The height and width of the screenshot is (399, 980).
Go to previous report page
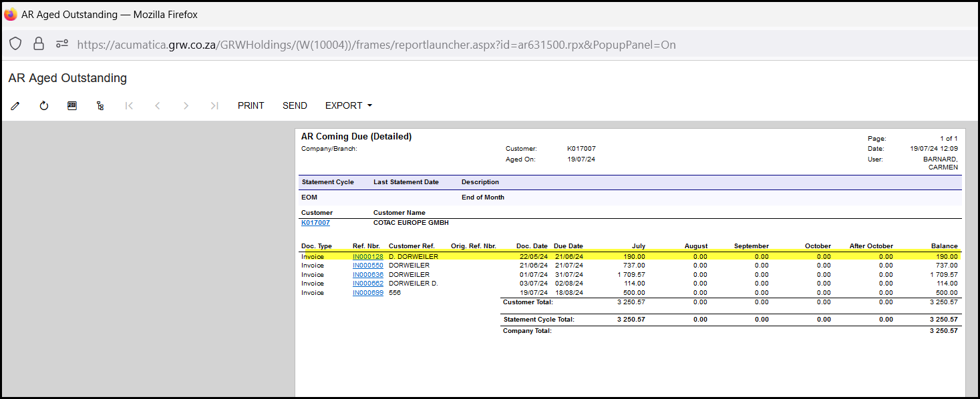pyautogui.click(x=158, y=105)
